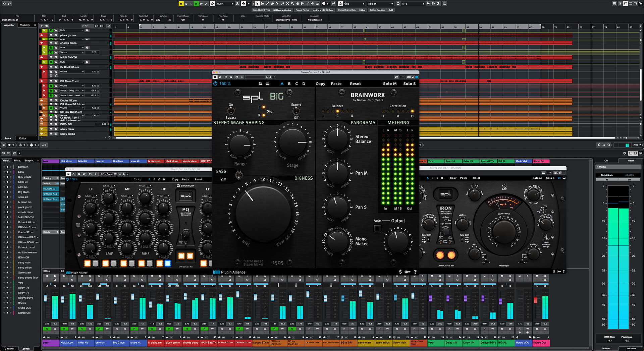Click the SPL BiG plugin redo arrow
The image size is (644, 351).
coord(267,84)
